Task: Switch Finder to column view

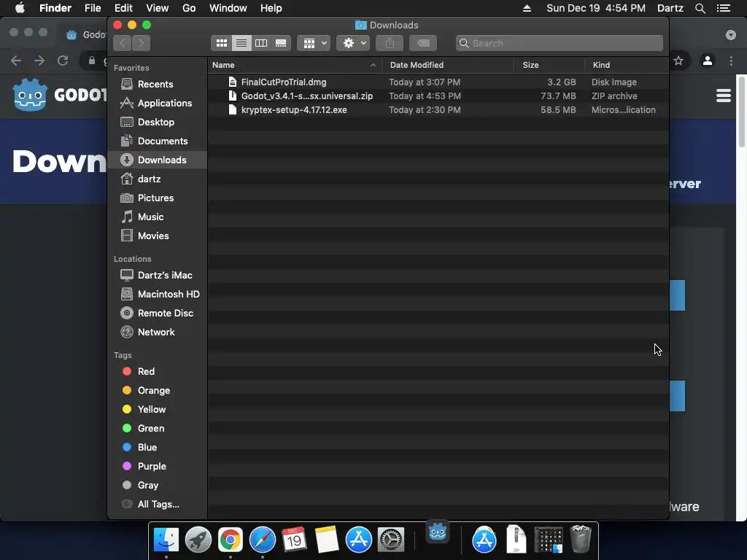Action: [x=261, y=43]
